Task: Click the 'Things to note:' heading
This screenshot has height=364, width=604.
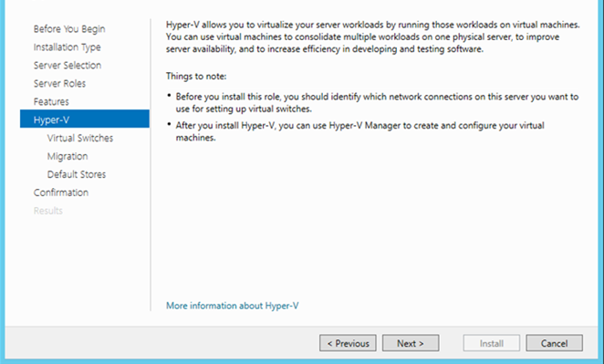Action: (x=196, y=77)
